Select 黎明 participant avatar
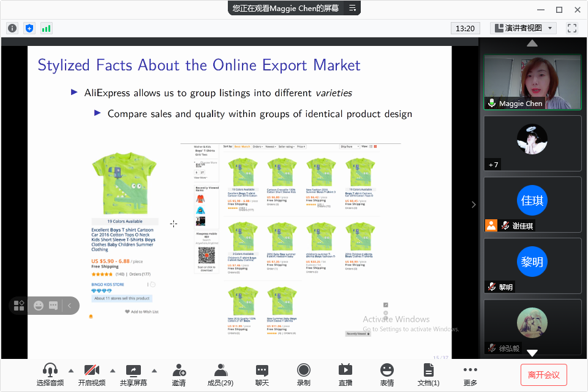 [532, 262]
